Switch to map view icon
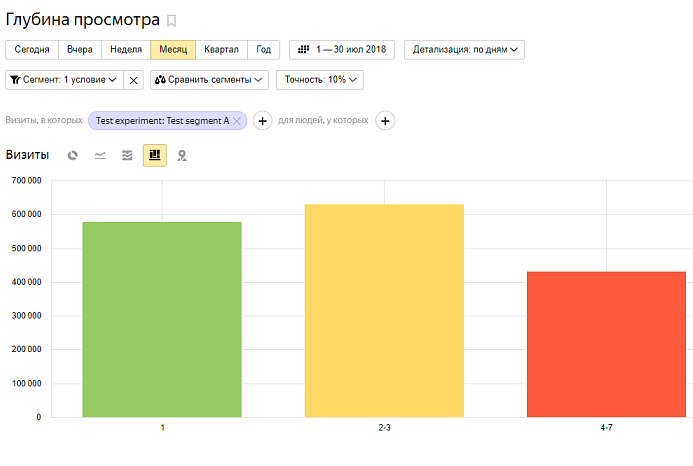The width and height of the screenshot is (693, 466). [182, 155]
